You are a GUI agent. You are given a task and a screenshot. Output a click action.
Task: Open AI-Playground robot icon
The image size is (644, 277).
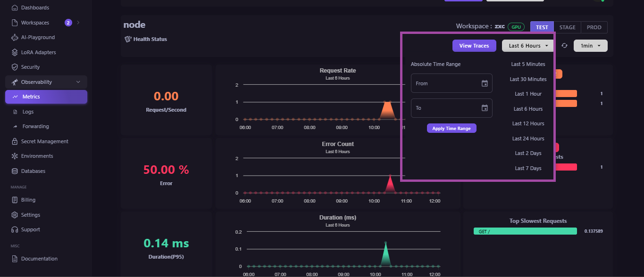tap(15, 37)
